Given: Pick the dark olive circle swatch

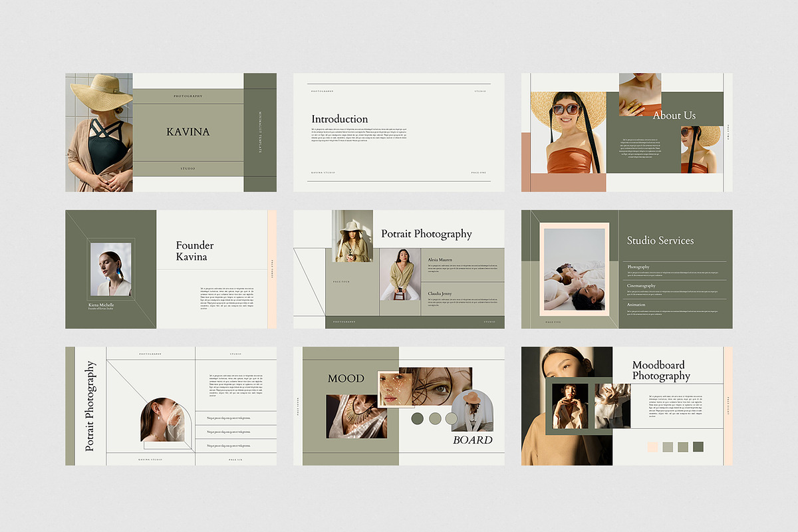Looking at the screenshot, I should coord(418,418).
